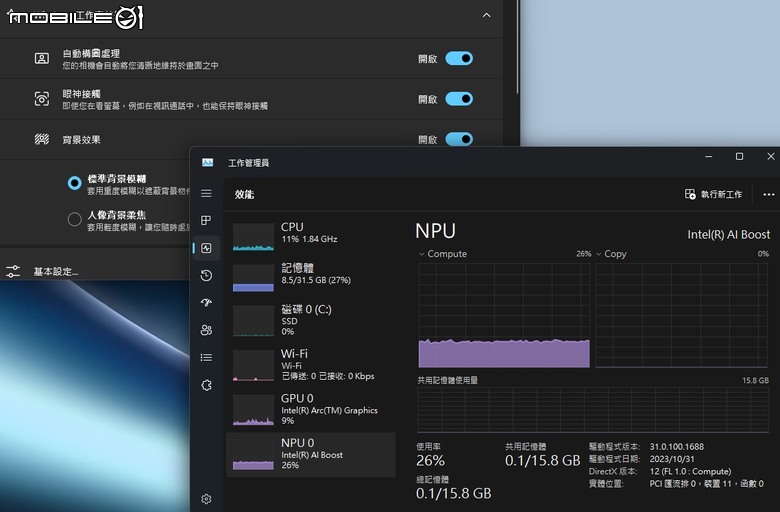The image size is (780, 512).
Task: Open Task Manager hamburger navigation menu
Action: coord(206,194)
